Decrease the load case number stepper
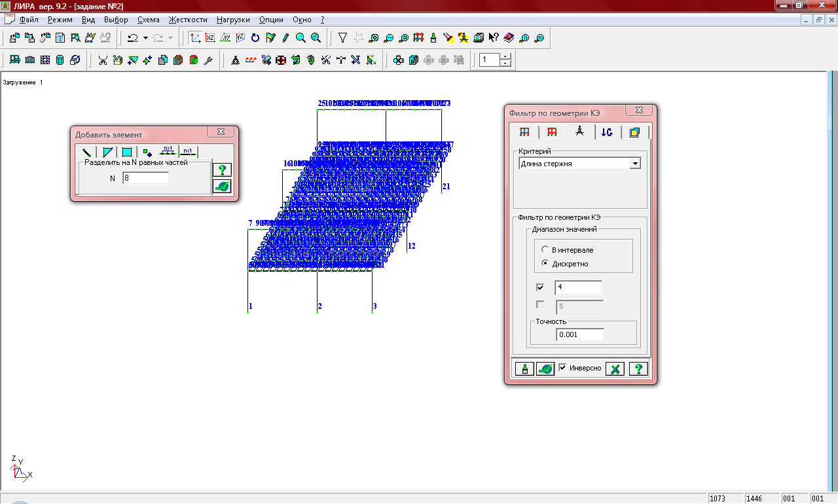The width and height of the screenshot is (838, 504). point(506,63)
